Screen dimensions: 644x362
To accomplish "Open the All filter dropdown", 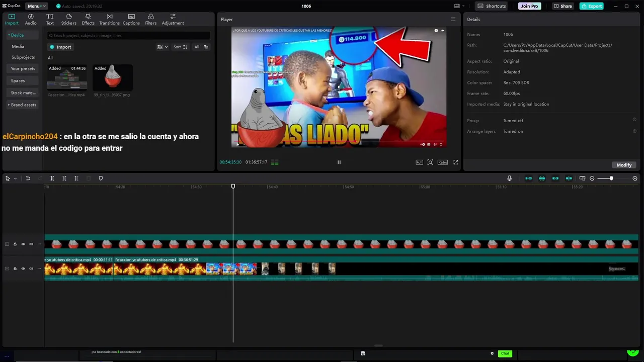I will pyautogui.click(x=201, y=47).
